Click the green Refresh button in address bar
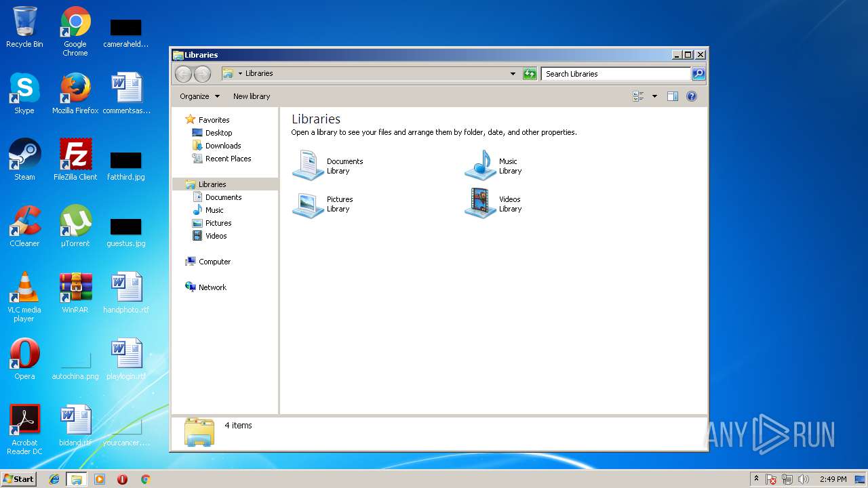868x488 pixels. 530,74
